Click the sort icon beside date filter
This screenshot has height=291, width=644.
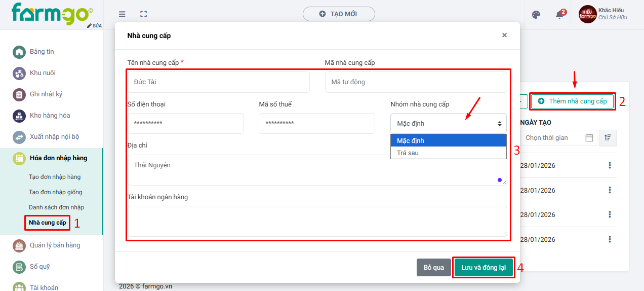pos(608,138)
